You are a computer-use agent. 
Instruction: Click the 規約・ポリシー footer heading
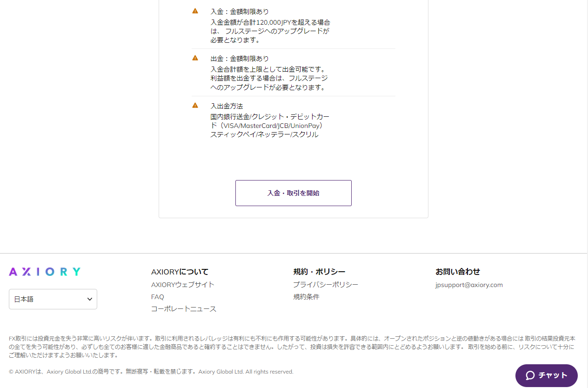[319, 272]
